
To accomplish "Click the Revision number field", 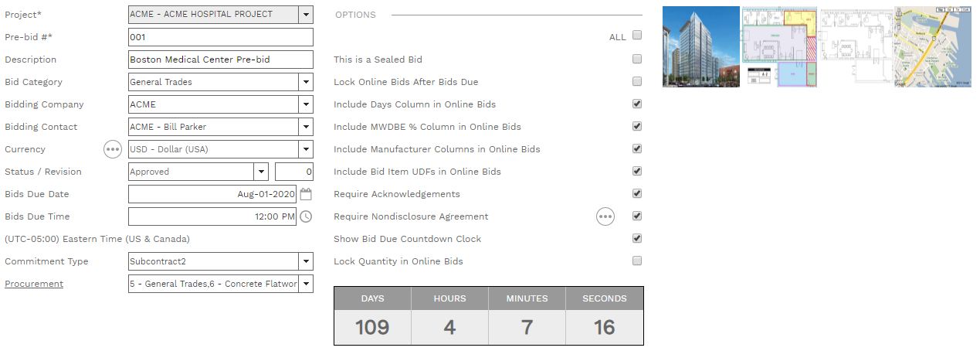I will [294, 172].
